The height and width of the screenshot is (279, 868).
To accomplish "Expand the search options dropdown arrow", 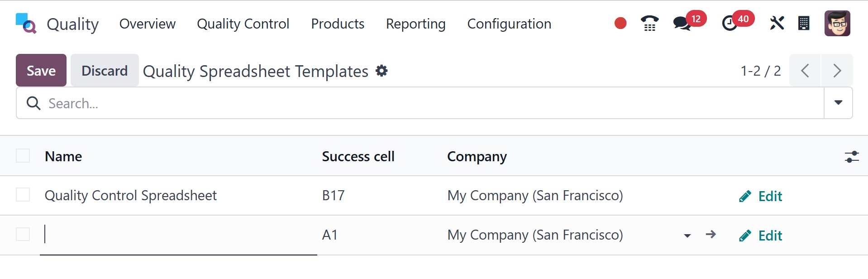I will (x=838, y=103).
